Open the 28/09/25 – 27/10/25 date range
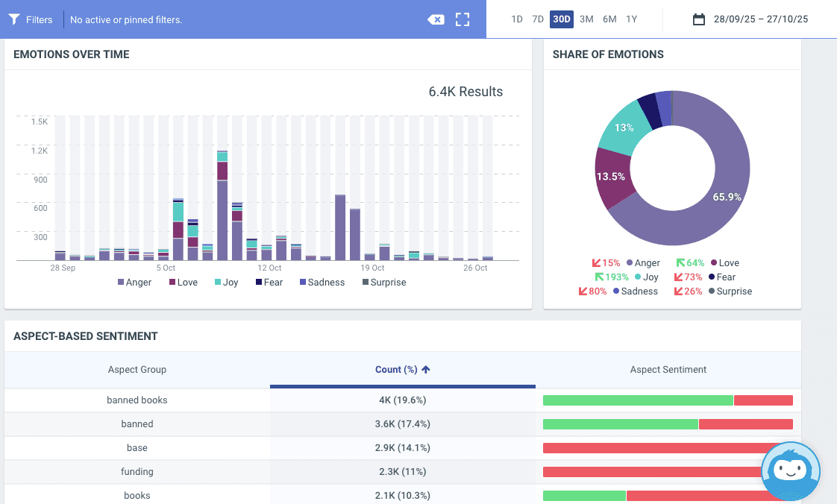The width and height of the screenshot is (837, 504). point(760,19)
